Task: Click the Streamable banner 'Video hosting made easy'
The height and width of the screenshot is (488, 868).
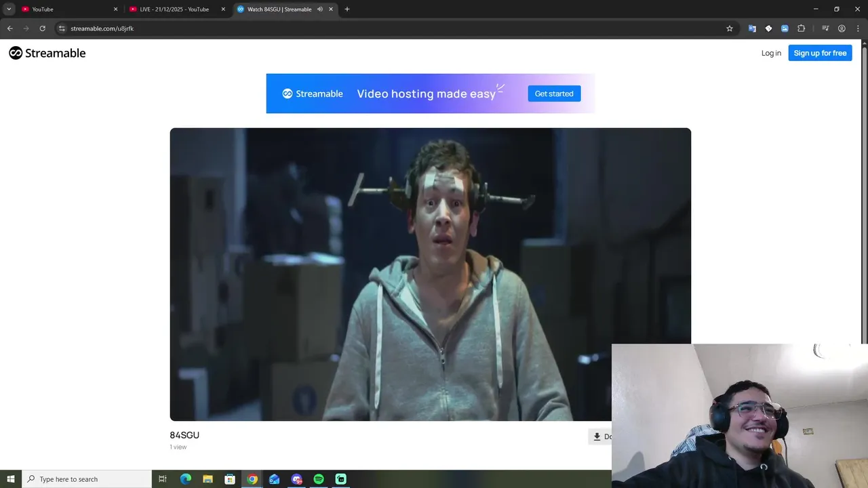Action: (430, 94)
